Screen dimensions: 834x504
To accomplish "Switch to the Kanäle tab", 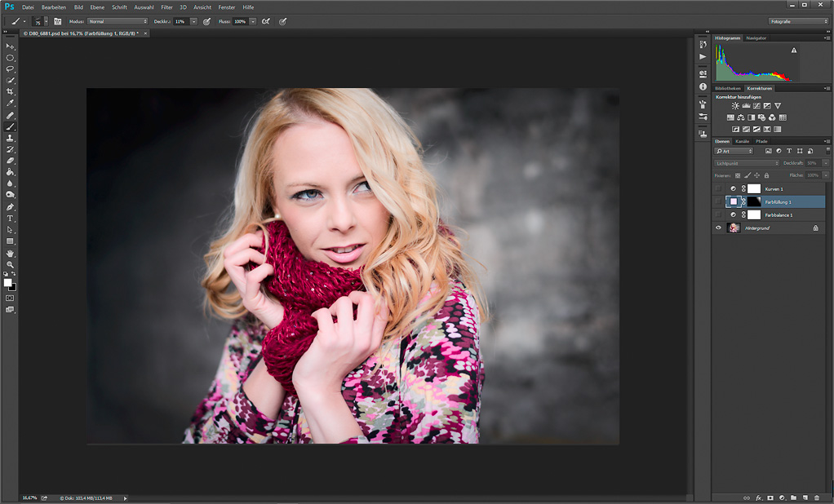I will tap(742, 141).
